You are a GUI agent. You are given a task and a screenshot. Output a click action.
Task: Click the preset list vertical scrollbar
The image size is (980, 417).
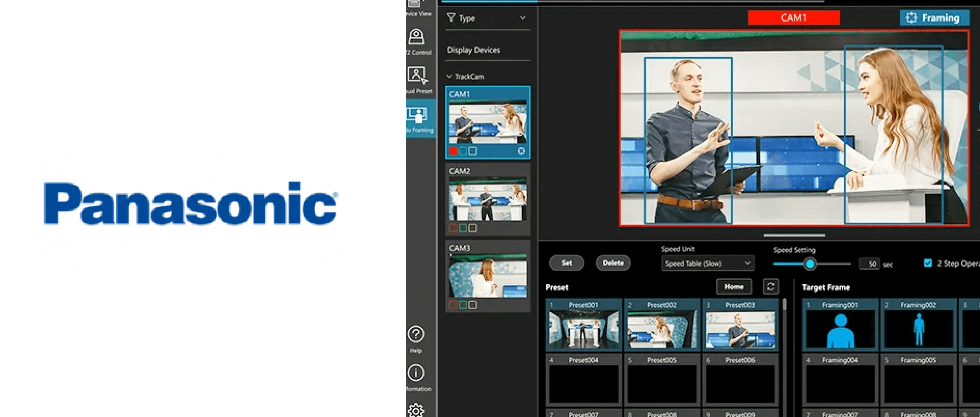(x=784, y=304)
